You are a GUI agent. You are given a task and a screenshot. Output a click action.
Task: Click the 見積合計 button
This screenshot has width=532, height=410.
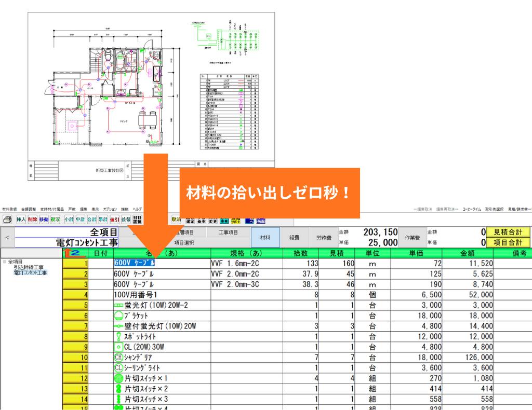pos(508,232)
